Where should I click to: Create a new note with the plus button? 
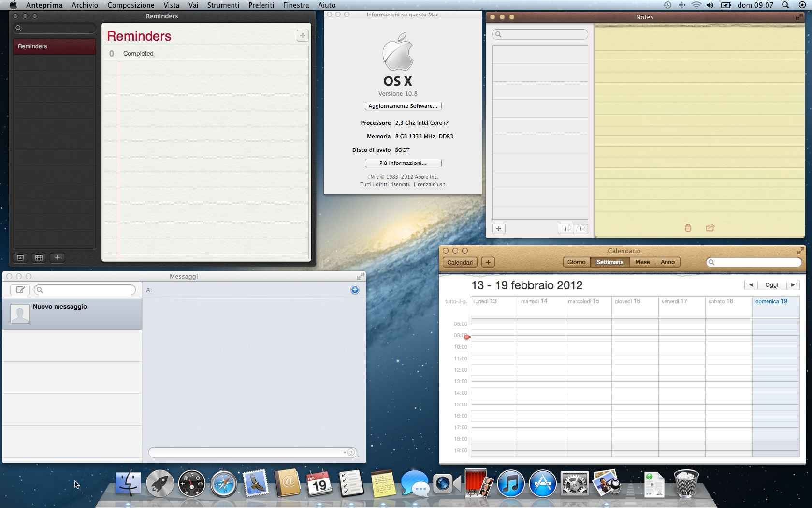pos(498,229)
